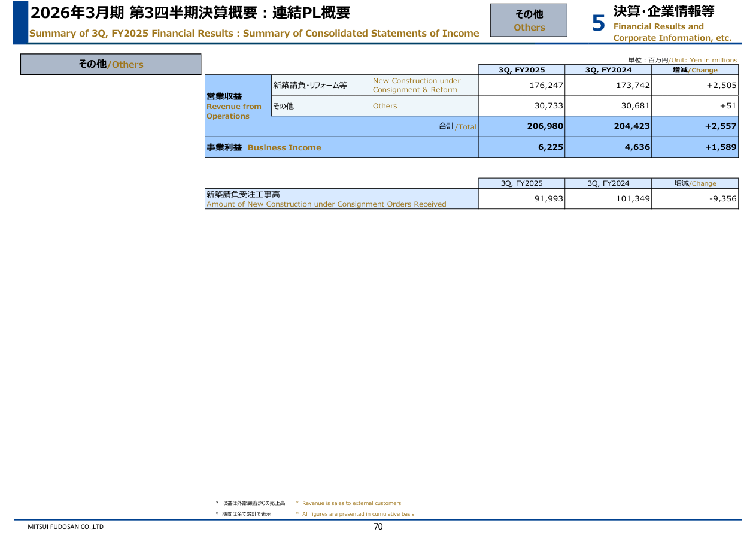This screenshot has width=756, height=535.
Task: Select the +2,505 change cell
Action: [x=694, y=86]
